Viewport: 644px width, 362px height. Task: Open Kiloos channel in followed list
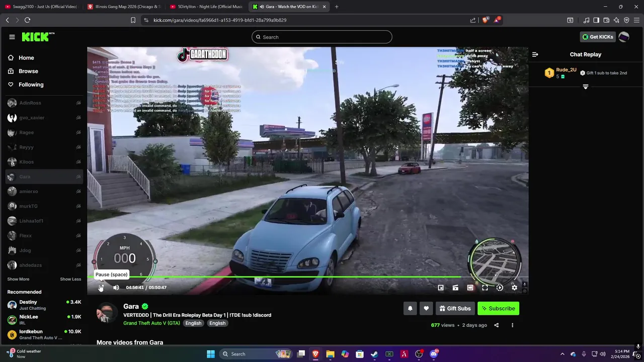[44, 162]
